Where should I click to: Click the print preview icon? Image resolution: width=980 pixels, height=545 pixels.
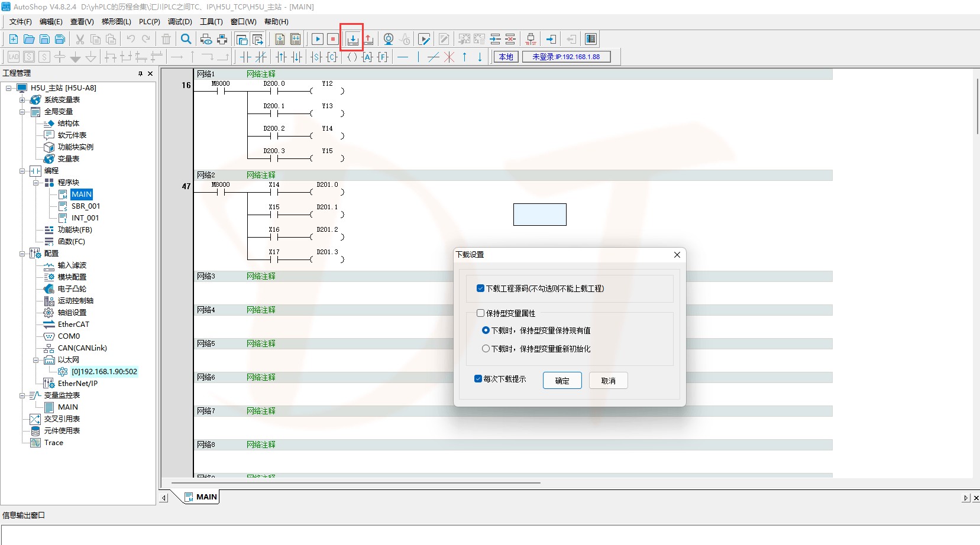click(206, 38)
